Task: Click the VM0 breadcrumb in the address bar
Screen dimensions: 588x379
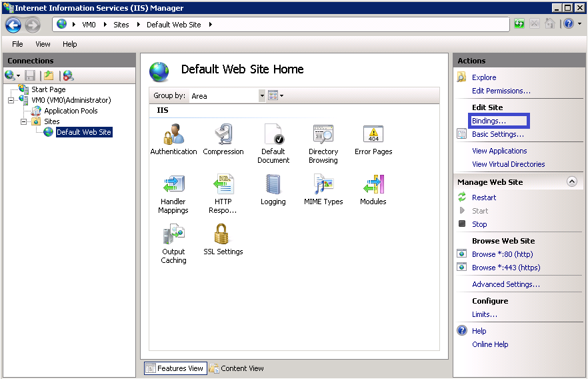Action: pyautogui.click(x=89, y=25)
